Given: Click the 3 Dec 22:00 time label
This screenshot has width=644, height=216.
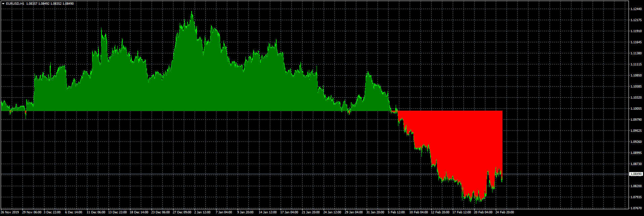Looking at the screenshot, I should [52, 212].
